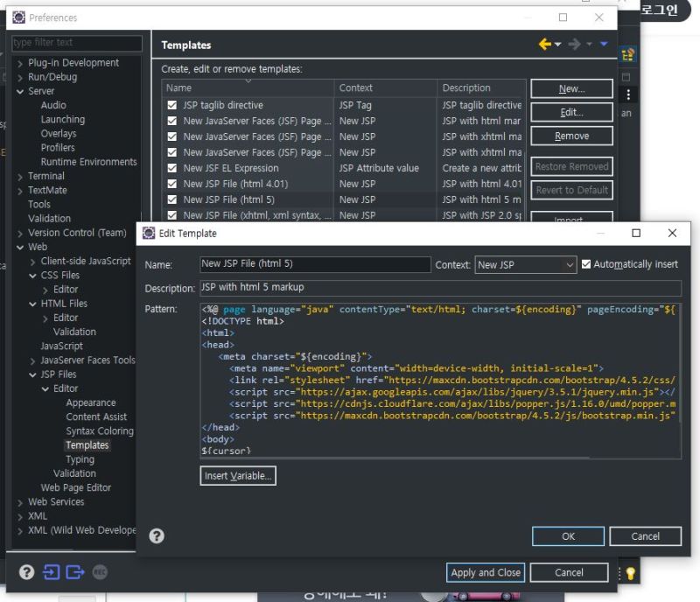The height and width of the screenshot is (602, 700).
Task: Click the Preferences window title icon
Action: (x=18, y=17)
